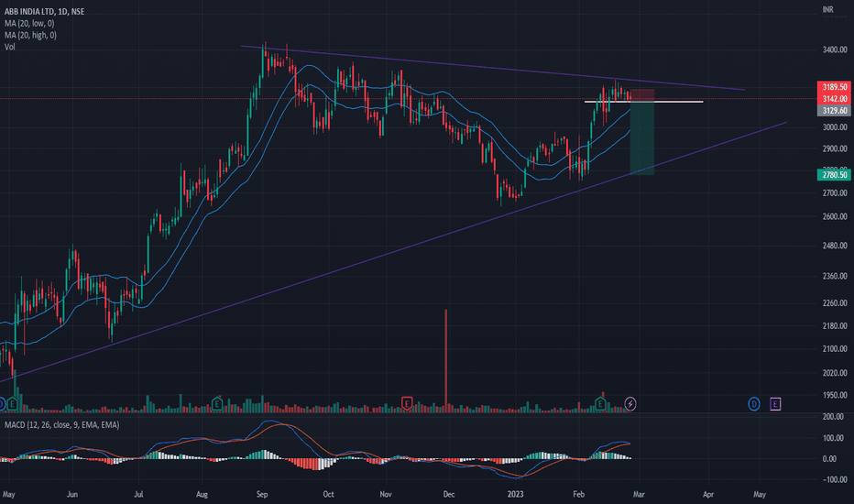Viewport: 854px width, 504px height.
Task: Click the Jul label on the time axis
Action: tap(138, 495)
